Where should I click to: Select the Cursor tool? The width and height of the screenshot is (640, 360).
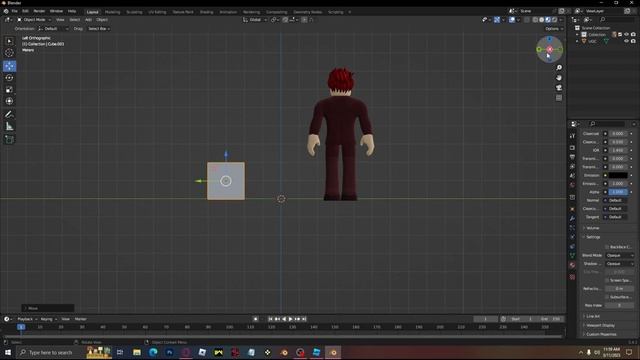pyautogui.click(x=9, y=53)
